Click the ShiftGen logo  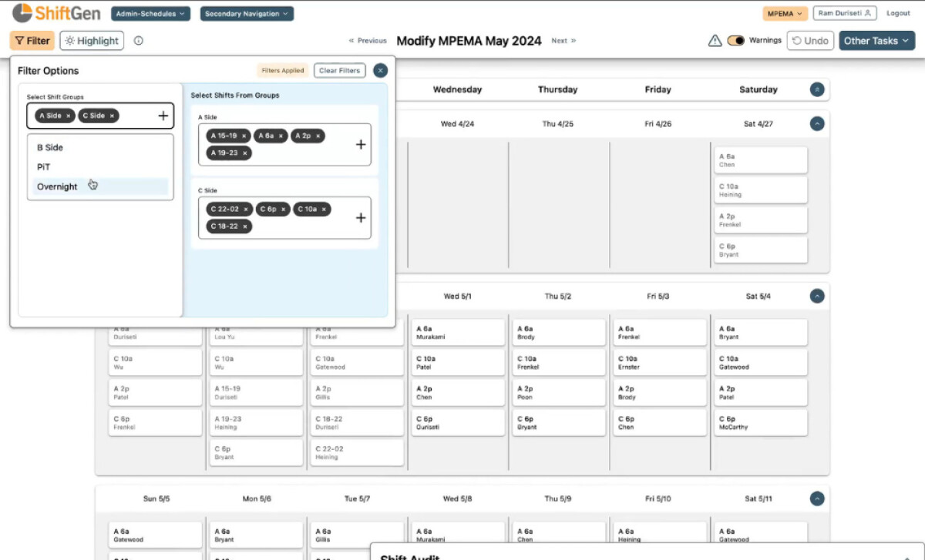click(x=54, y=12)
